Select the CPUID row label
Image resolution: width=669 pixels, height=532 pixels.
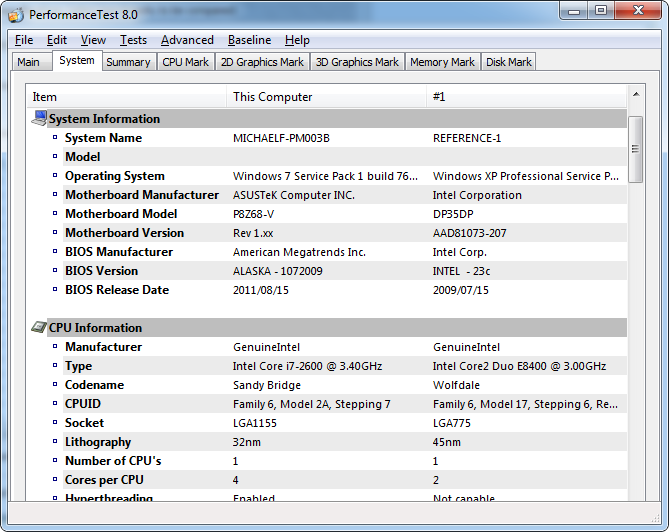click(83, 404)
